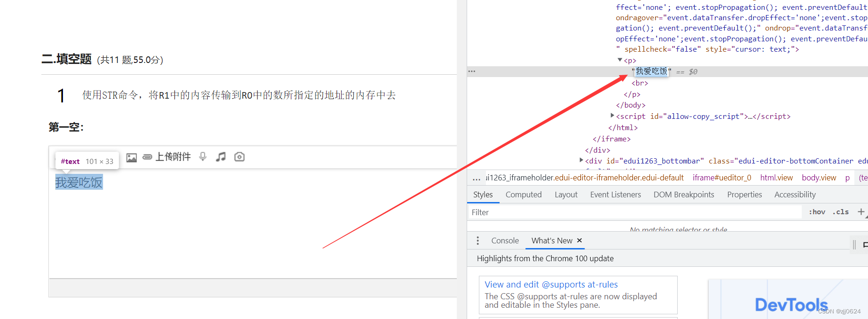Image resolution: width=868 pixels, height=319 pixels.
Task: Select the "我爱吃饭" text node in Elements
Action: (x=651, y=71)
